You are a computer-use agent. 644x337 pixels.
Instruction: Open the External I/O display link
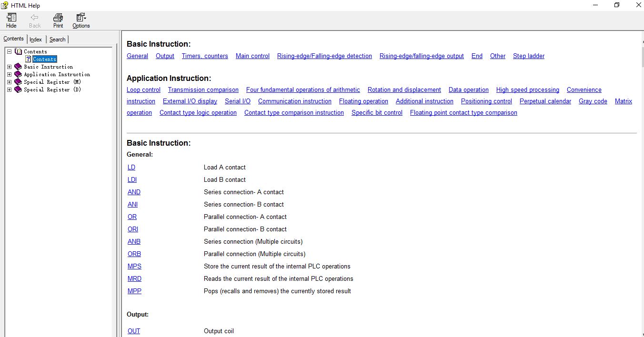pos(190,101)
